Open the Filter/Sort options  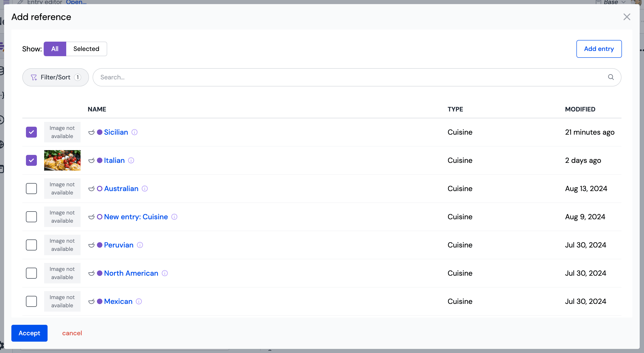56,77
